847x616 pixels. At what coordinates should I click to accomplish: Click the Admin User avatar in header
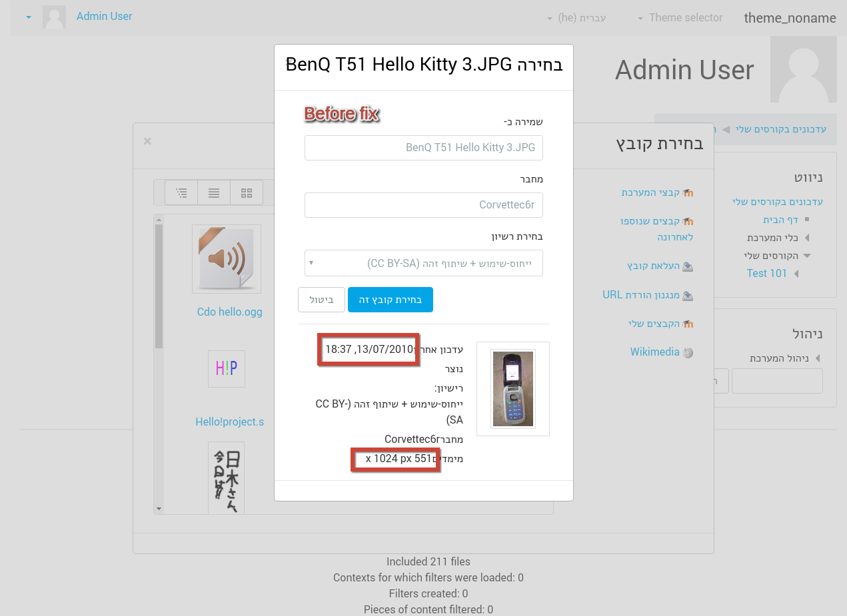[54, 17]
